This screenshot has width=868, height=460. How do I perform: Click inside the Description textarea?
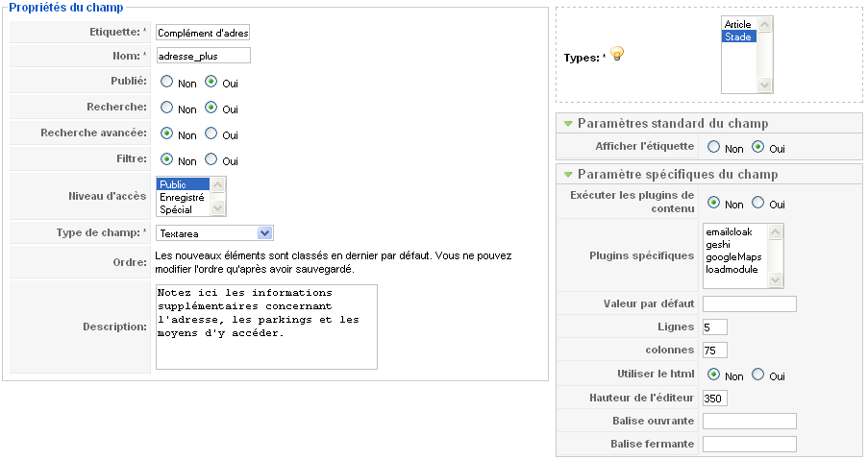click(x=266, y=327)
